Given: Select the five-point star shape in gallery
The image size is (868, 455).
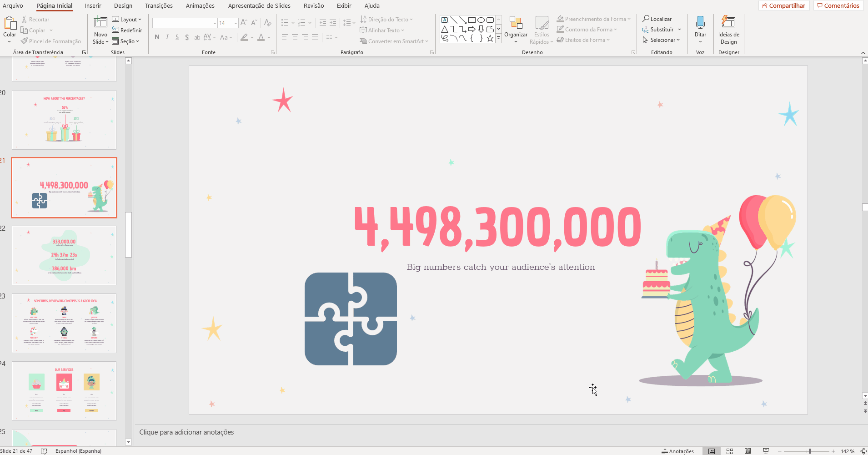Looking at the screenshot, I should click(x=490, y=38).
